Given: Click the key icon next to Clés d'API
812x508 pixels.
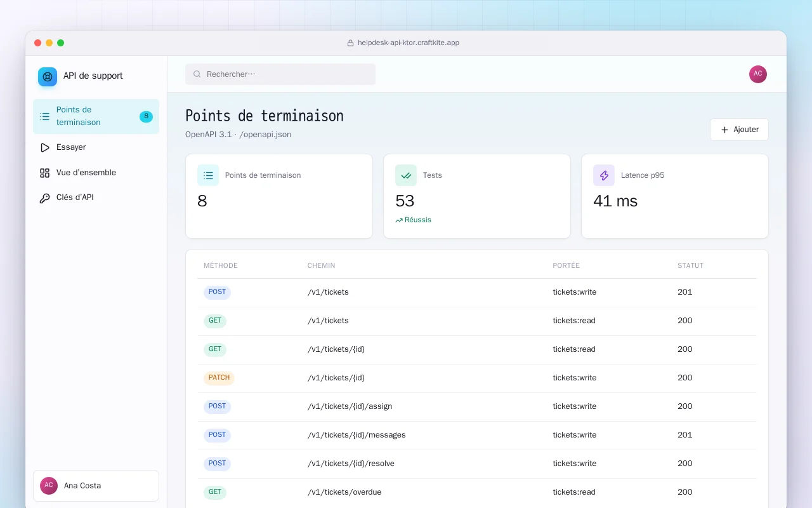Looking at the screenshot, I should pyautogui.click(x=44, y=197).
